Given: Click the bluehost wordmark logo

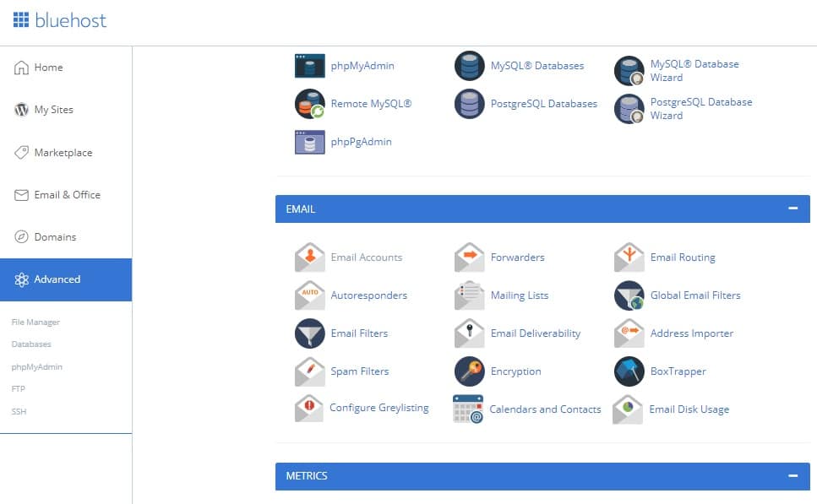Looking at the screenshot, I should click(70, 20).
